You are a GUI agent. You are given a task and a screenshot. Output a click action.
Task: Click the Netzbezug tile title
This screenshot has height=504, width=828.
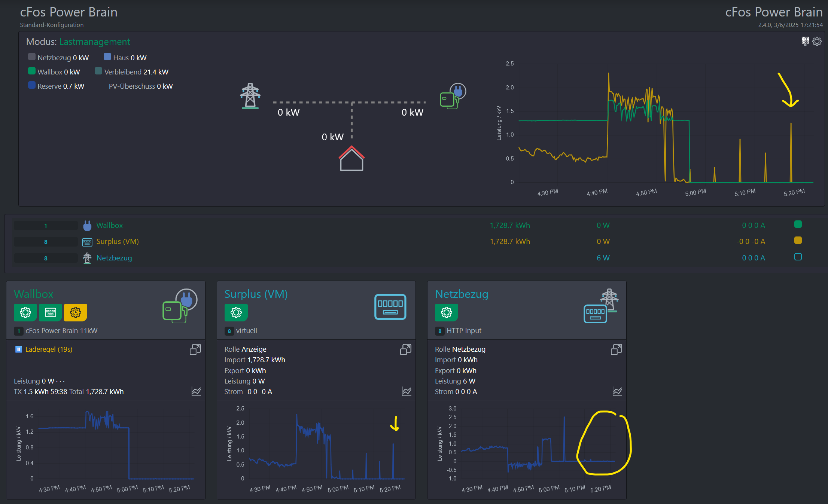(x=462, y=294)
